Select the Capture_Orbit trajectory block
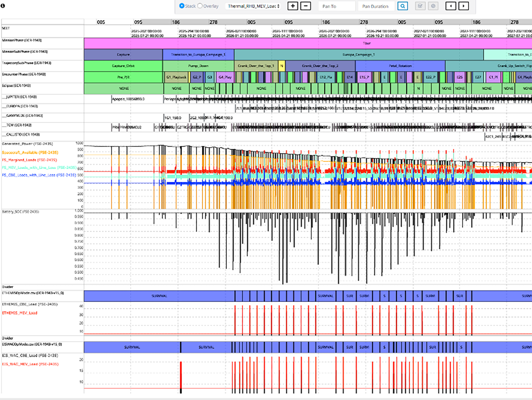532x400 pixels. 123,66
